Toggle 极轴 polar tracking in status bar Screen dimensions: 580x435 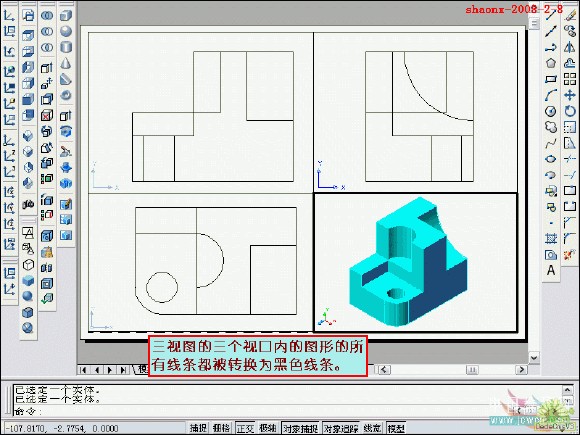pyautogui.click(x=268, y=428)
